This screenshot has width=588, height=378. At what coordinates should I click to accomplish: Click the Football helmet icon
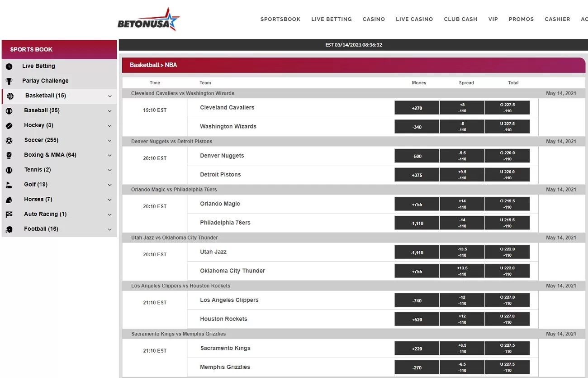tap(9, 230)
